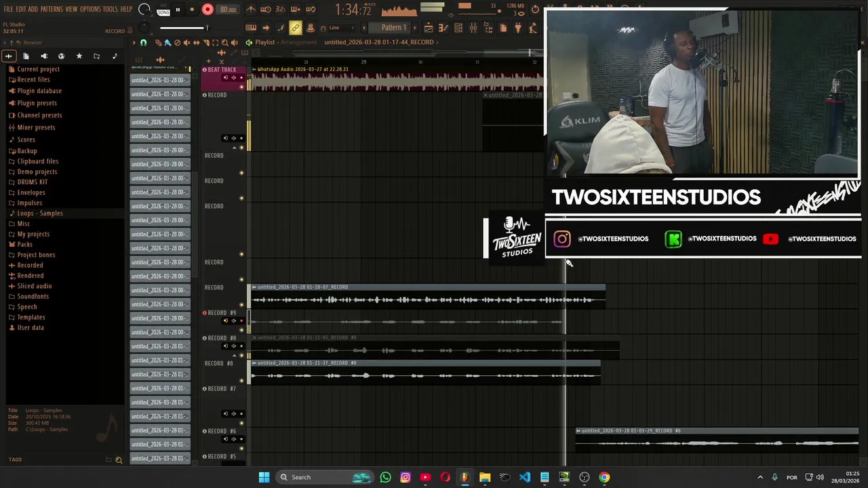The height and width of the screenshot is (488, 868).
Task: Open browser Current project tab icon
Action: 26,56
